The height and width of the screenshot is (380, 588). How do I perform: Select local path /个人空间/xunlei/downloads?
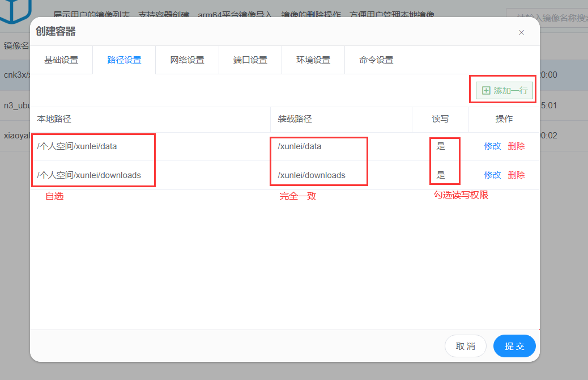point(89,175)
